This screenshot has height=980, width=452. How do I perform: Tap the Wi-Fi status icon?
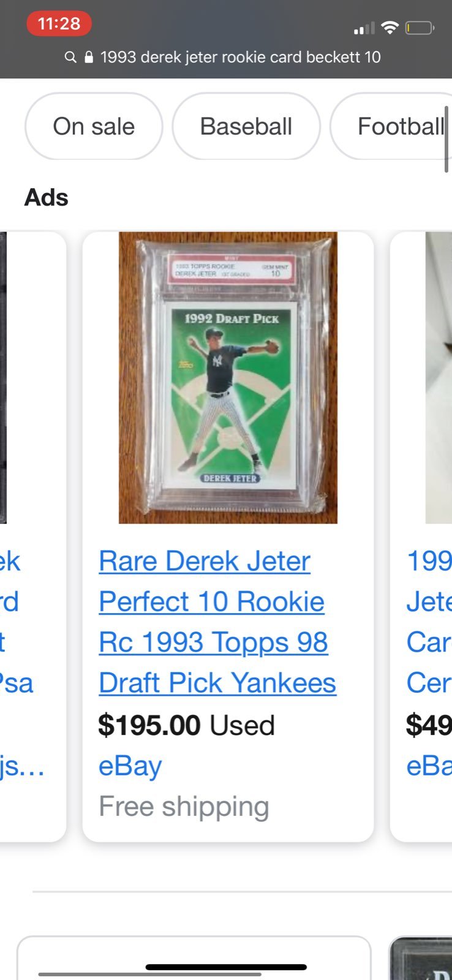click(x=390, y=27)
